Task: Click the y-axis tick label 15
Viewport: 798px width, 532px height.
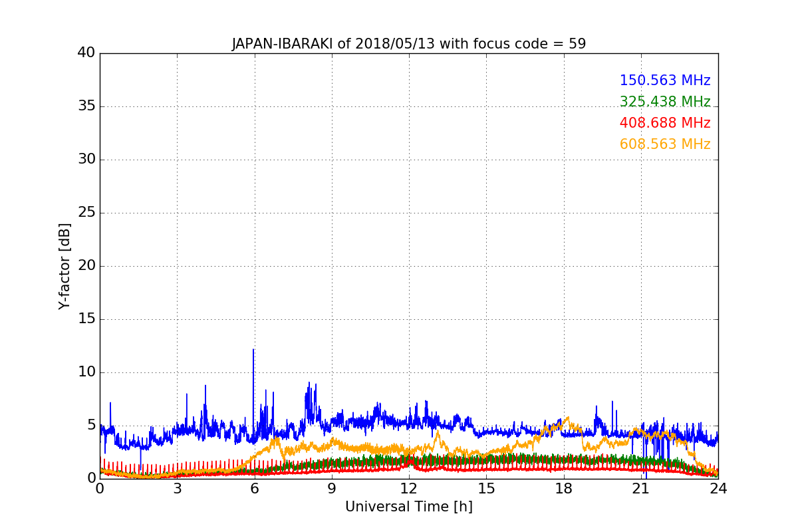Action: click(x=86, y=319)
